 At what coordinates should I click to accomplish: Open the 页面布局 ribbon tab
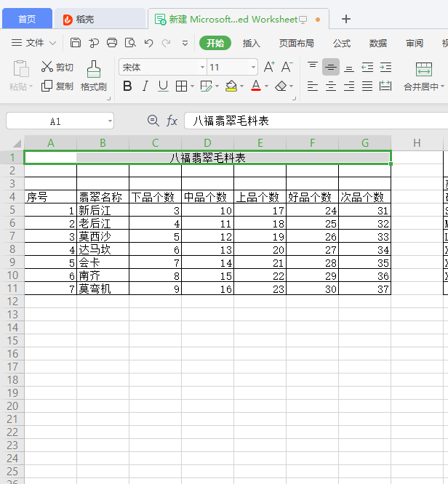(x=296, y=43)
